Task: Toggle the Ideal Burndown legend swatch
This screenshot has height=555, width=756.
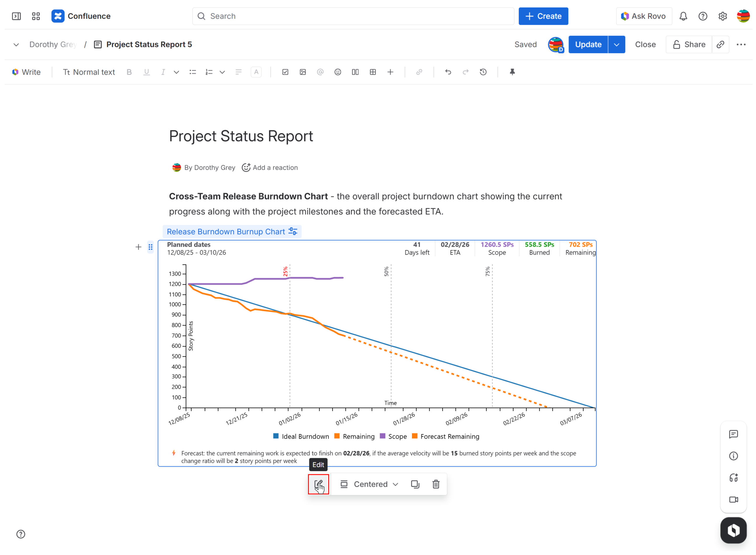Action: (276, 436)
